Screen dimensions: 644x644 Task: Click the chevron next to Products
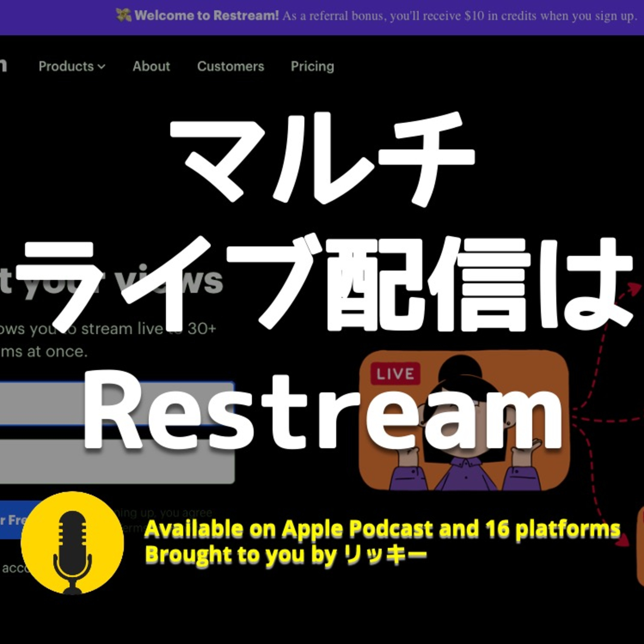pyautogui.click(x=101, y=67)
